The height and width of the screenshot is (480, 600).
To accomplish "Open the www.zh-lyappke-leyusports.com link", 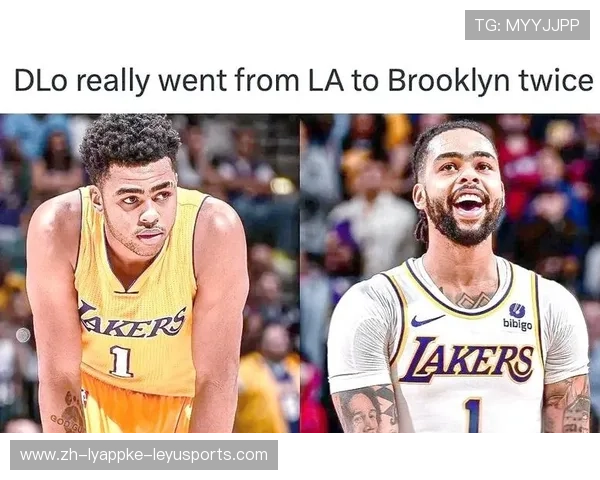I will tap(144, 455).
